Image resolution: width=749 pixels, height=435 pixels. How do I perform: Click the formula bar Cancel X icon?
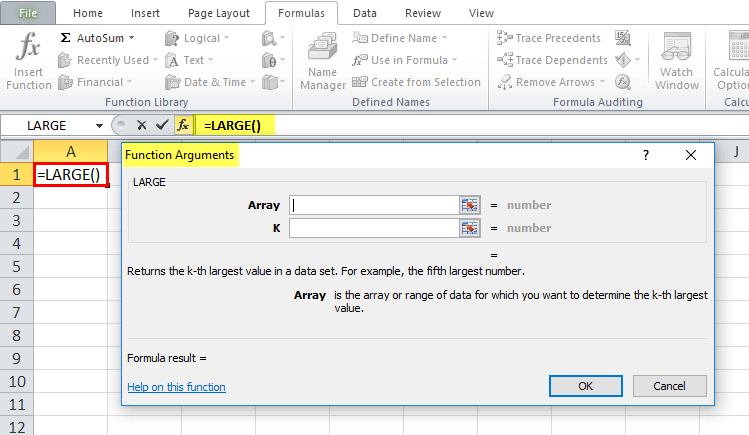click(141, 125)
